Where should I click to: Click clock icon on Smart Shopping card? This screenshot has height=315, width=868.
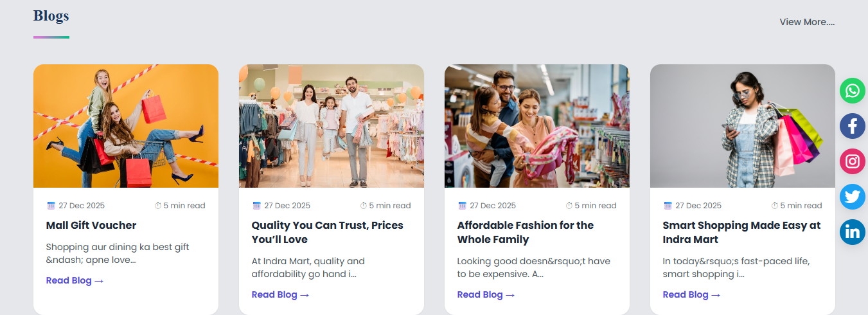point(775,206)
